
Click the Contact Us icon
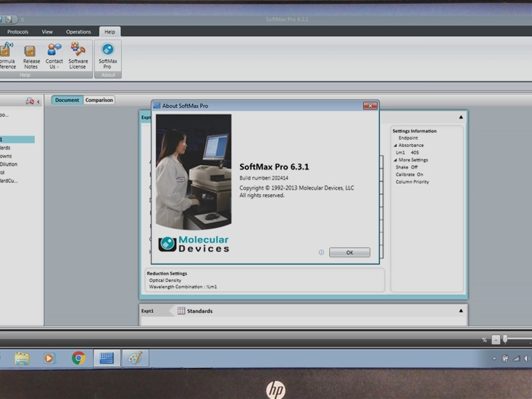pos(55,55)
